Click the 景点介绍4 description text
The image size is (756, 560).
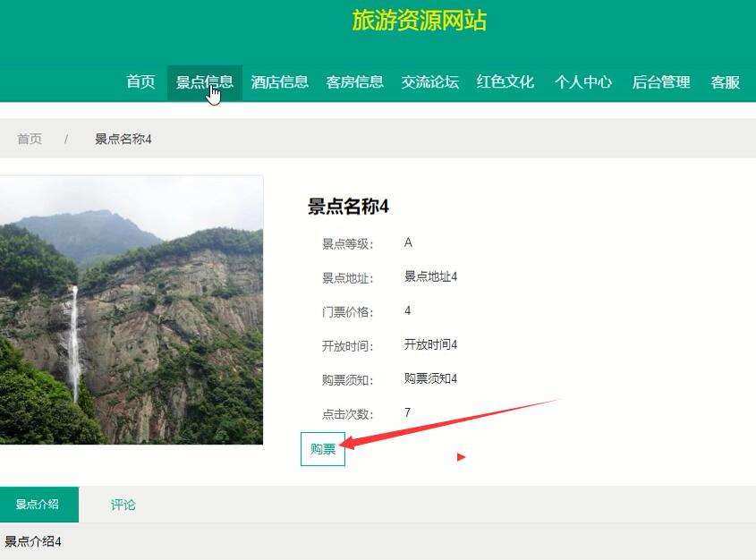point(33,541)
